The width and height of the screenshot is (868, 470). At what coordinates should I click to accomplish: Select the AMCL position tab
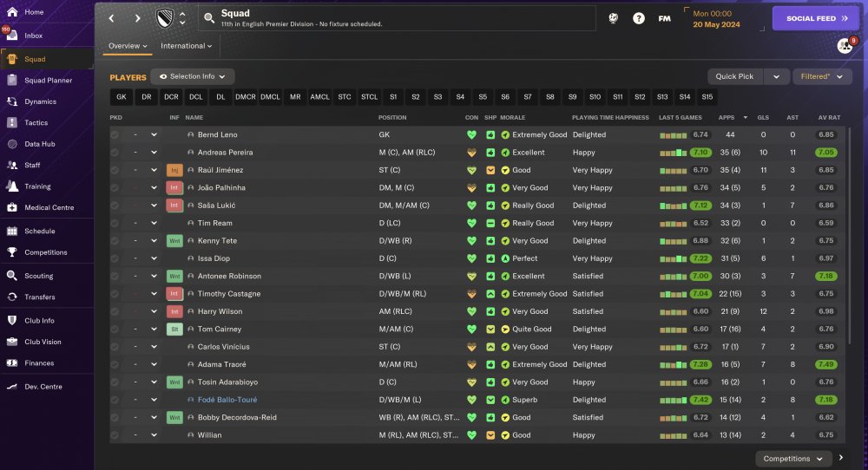click(x=319, y=97)
